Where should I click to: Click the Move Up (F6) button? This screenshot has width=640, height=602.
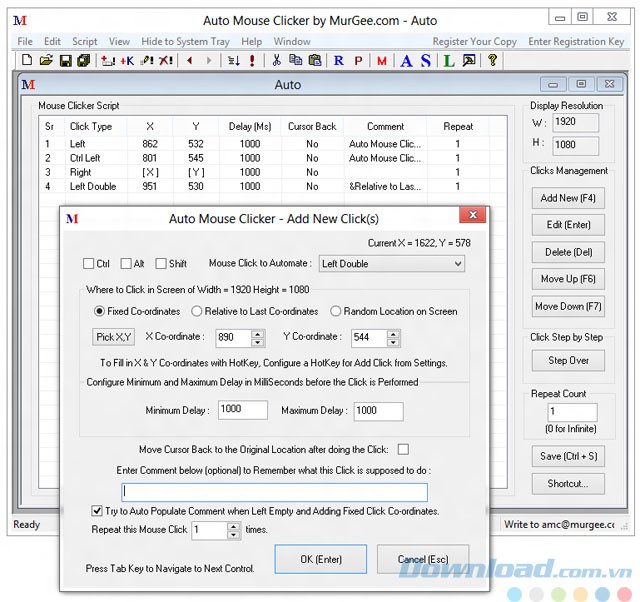click(568, 279)
